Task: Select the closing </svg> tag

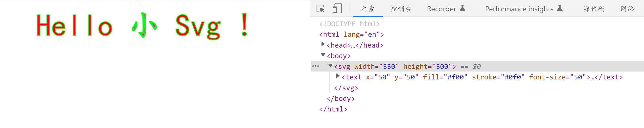Action: point(346,88)
